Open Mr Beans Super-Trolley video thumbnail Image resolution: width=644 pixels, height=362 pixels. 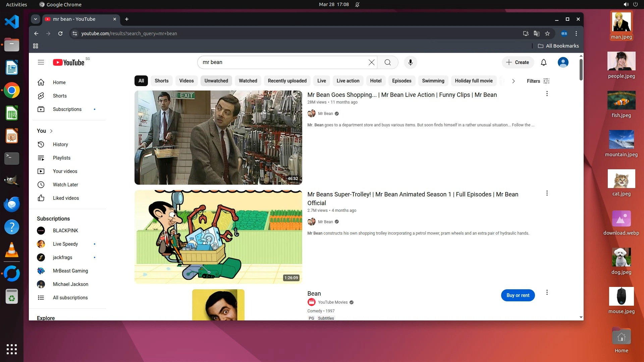pos(218,237)
